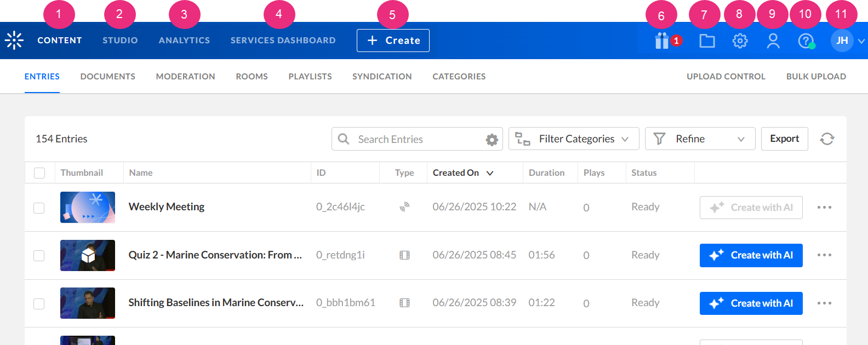
Task: Click the refresh entries list icon
Action: click(827, 139)
